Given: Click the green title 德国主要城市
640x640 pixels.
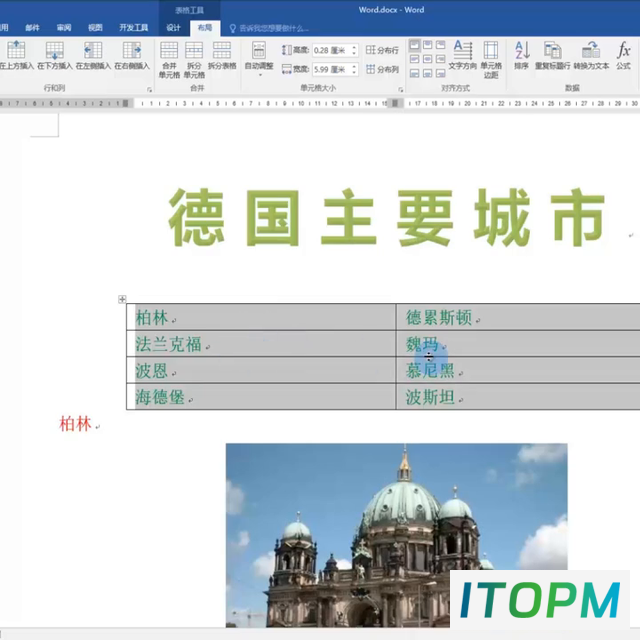Looking at the screenshot, I should coord(387,218).
